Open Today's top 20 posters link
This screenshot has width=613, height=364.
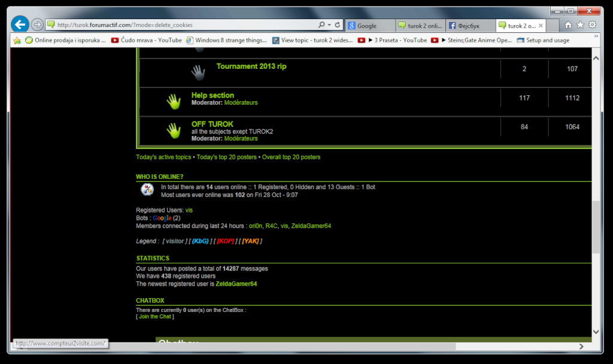pyautogui.click(x=226, y=157)
